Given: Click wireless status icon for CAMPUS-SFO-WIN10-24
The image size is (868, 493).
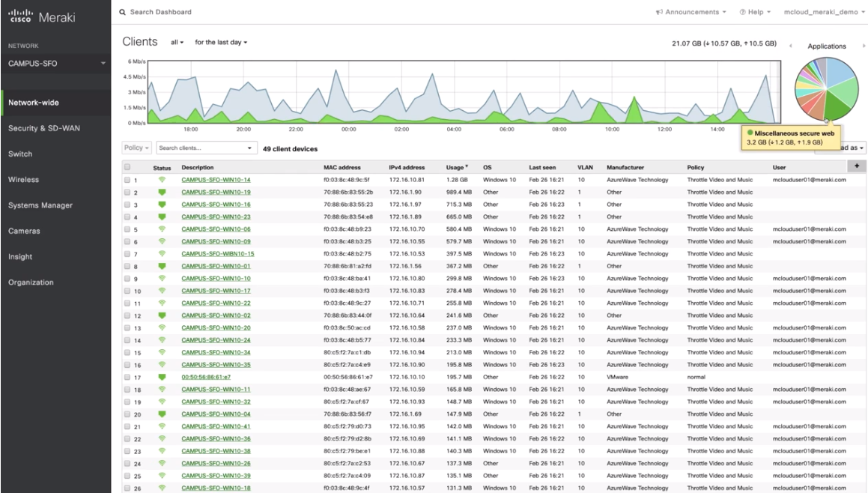Looking at the screenshot, I should (163, 340).
